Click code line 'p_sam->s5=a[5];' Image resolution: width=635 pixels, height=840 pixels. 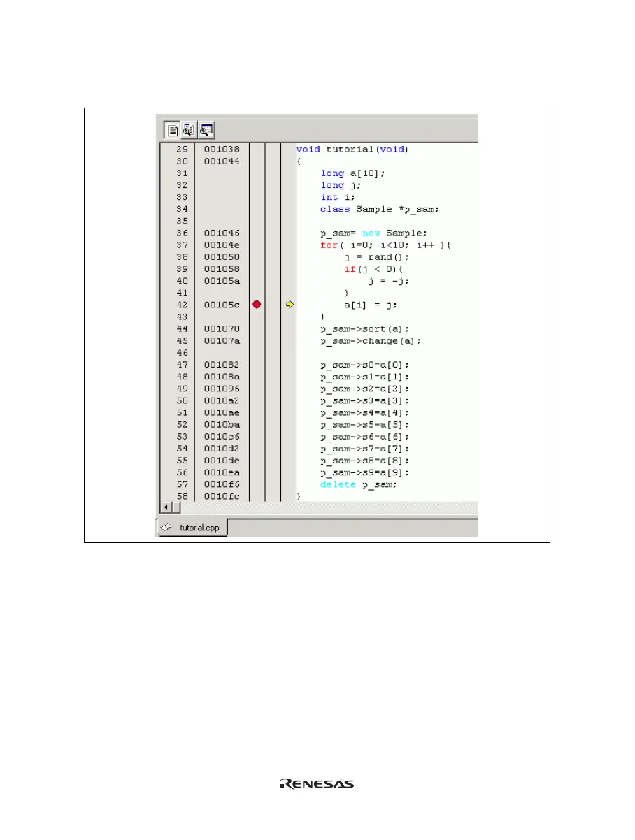click(364, 425)
